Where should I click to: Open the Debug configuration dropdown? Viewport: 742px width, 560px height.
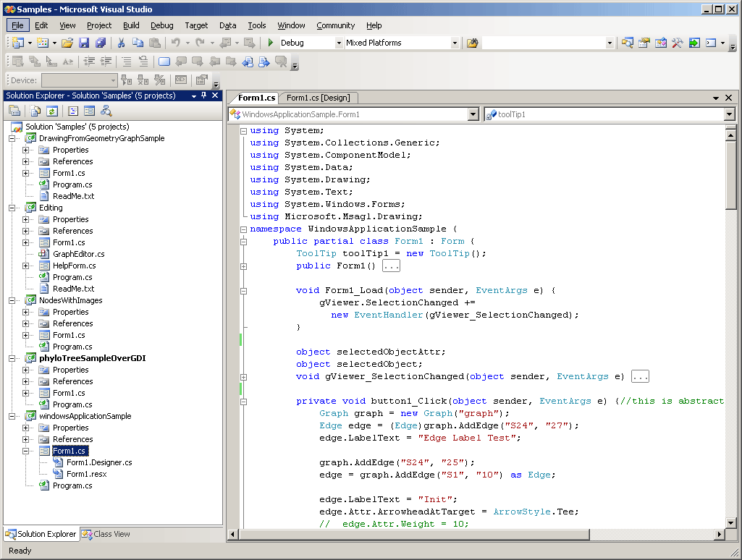pos(339,43)
